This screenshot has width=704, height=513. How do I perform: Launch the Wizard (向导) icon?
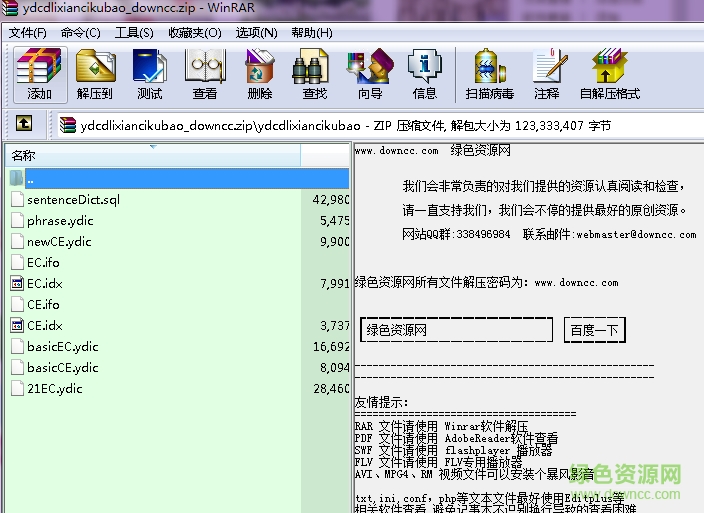tap(370, 74)
